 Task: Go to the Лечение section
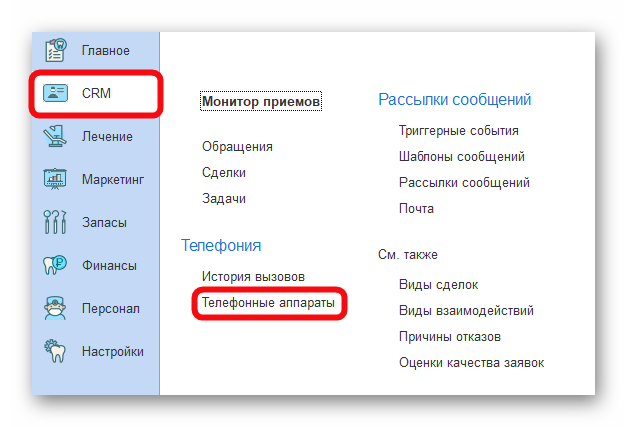pos(107,137)
